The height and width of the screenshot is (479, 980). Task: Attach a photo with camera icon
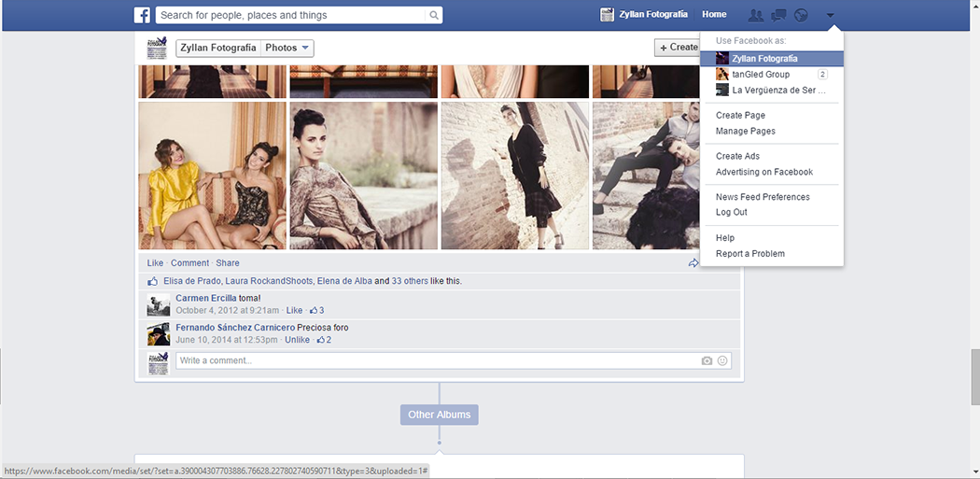[707, 360]
